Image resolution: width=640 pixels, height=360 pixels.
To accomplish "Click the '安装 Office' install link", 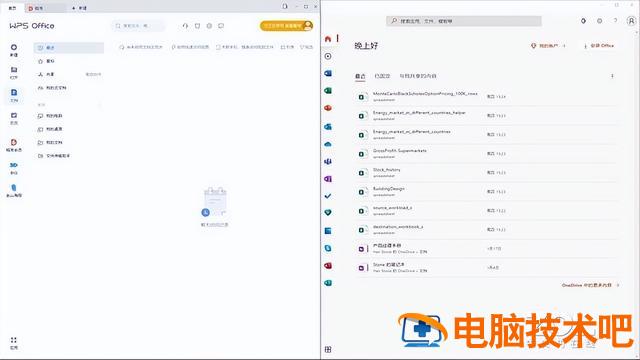I will 599,46.
